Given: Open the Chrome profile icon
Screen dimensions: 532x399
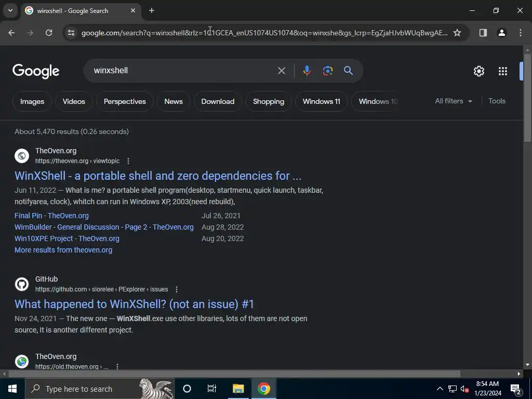Looking at the screenshot, I should point(502,33).
